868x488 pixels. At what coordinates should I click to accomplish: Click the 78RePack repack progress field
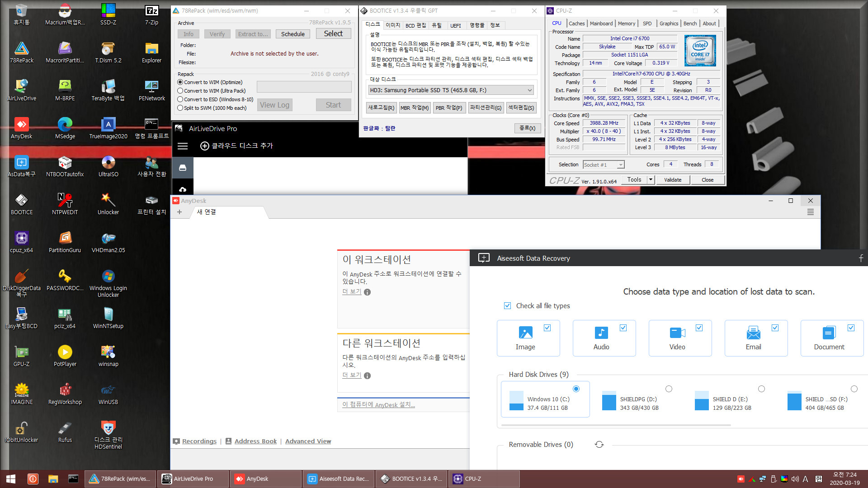tap(304, 87)
